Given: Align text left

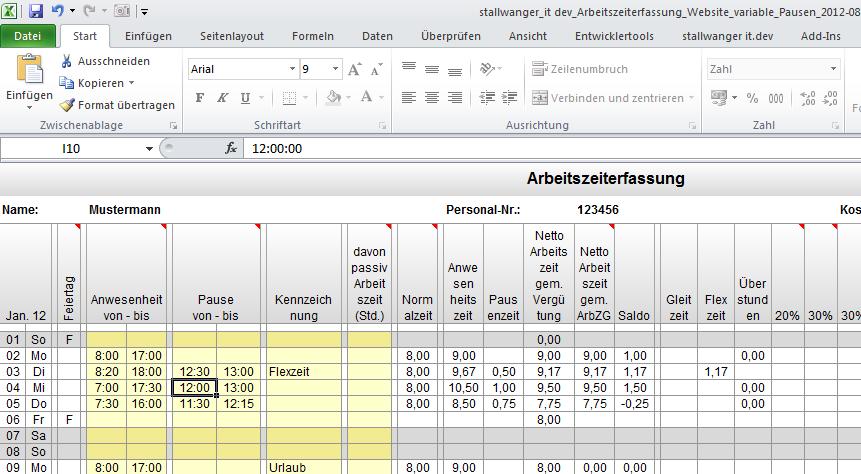Looking at the screenshot, I should pos(409,98).
